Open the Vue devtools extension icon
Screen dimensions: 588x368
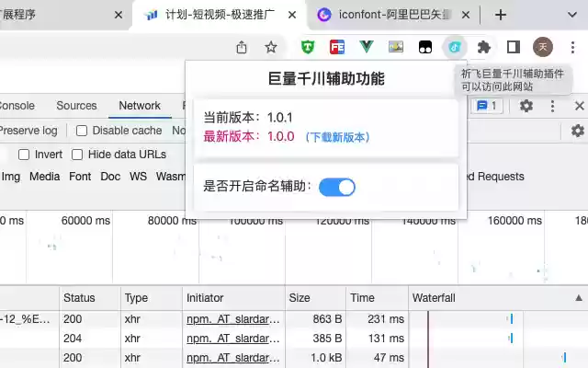(366, 47)
